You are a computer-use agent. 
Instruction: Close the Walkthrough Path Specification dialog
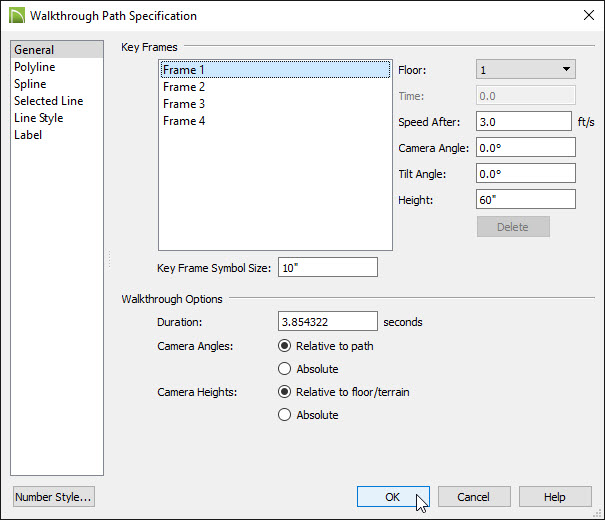[588, 15]
